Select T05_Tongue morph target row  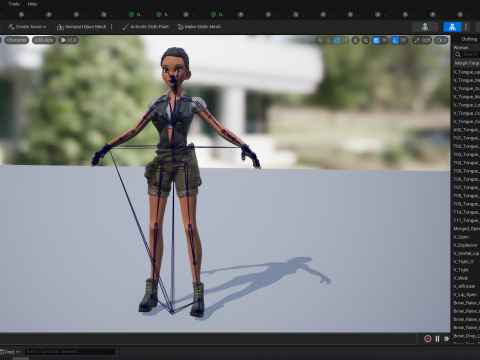pos(466,171)
